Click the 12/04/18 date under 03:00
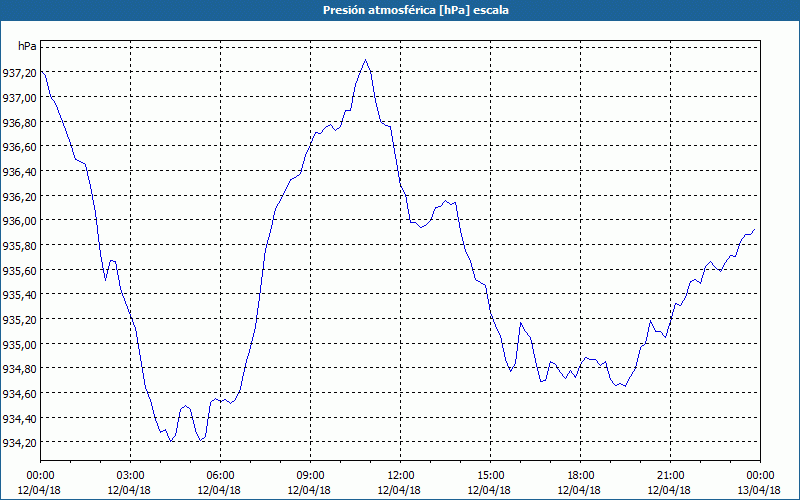The height and width of the screenshot is (500, 800). pyautogui.click(x=130, y=490)
